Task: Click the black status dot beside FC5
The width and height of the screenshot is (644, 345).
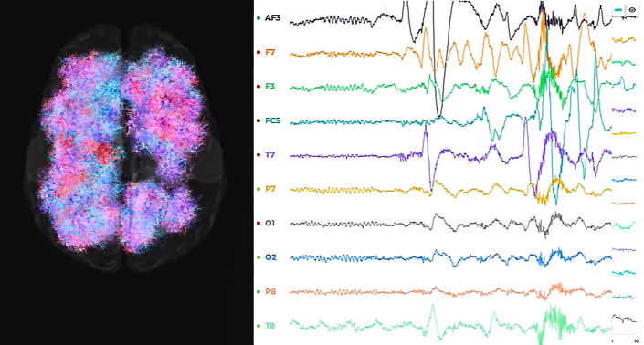Action: point(259,120)
